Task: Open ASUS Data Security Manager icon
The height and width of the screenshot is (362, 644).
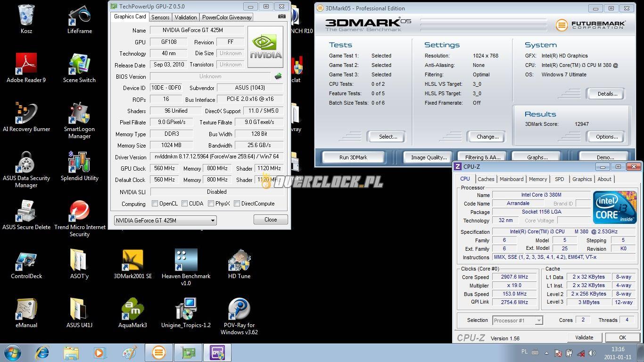Action: point(26,169)
